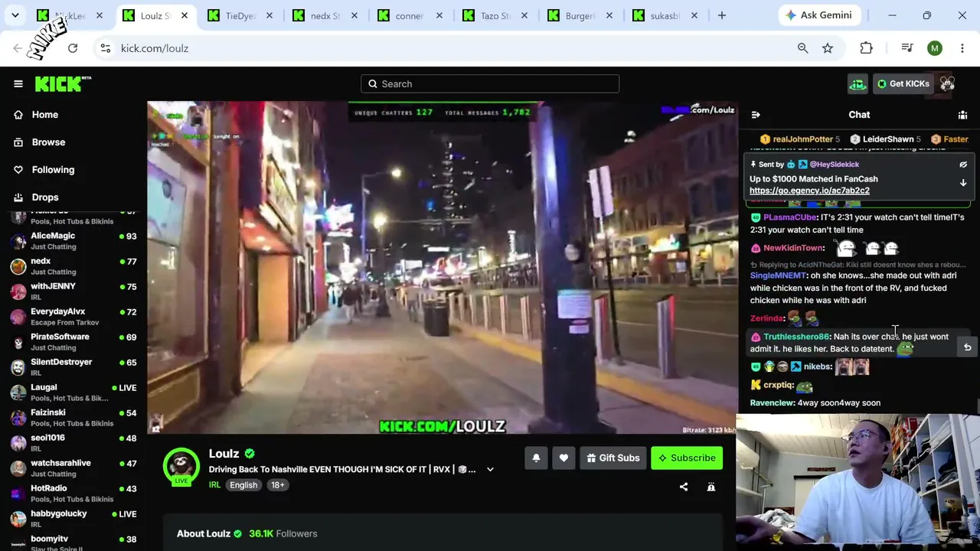Select the English language tag
Viewport: 980px width, 551px height.
click(243, 485)
